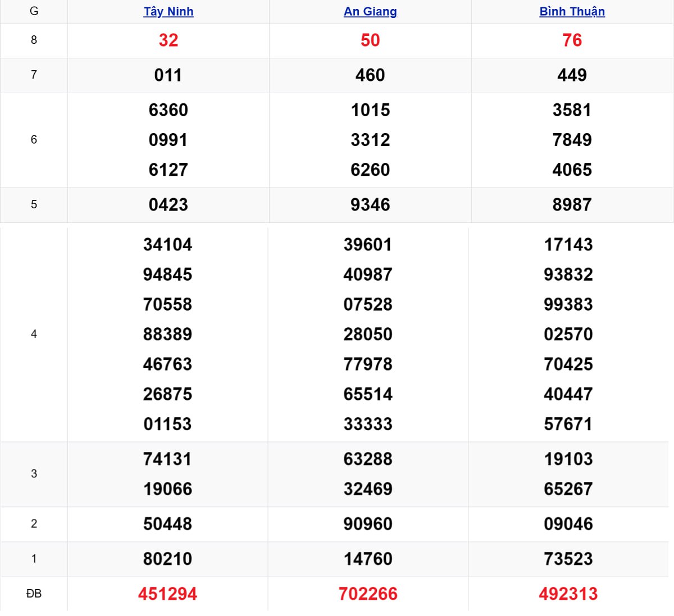The image size is (674, 616).
Task: Click An Giang special prize 702266
Action: (x=368, y=594)
